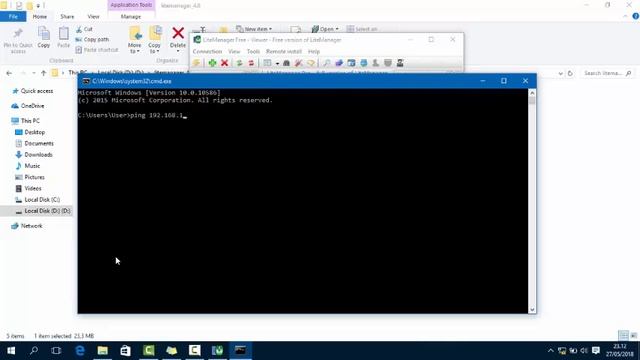This screenshot has height=360, width=640.
Task: Click the red Delete button in ribbon
Action: (178, 39)
